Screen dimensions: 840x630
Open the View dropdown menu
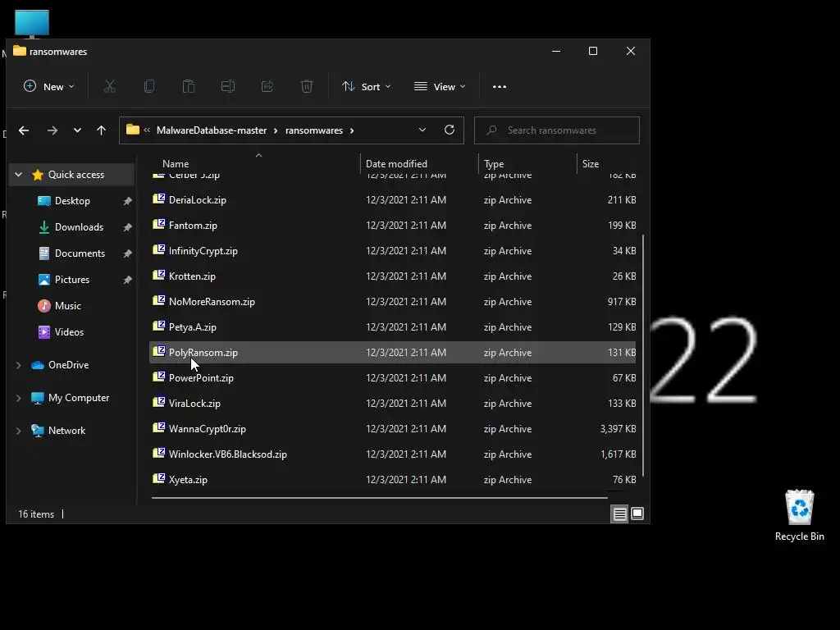pyautogui.click(x=440, y=86)
